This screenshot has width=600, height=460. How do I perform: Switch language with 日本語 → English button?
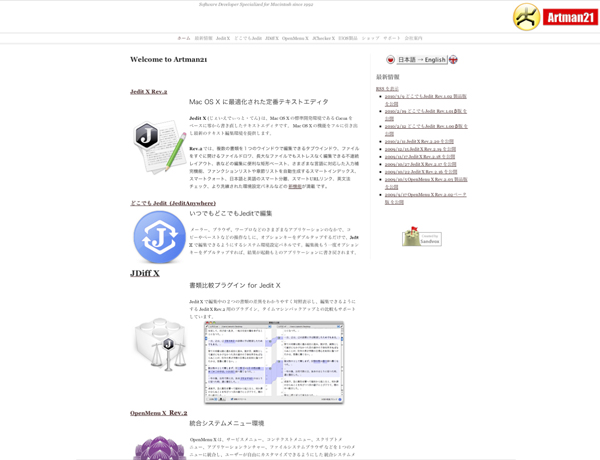click(x=422, y=60)
